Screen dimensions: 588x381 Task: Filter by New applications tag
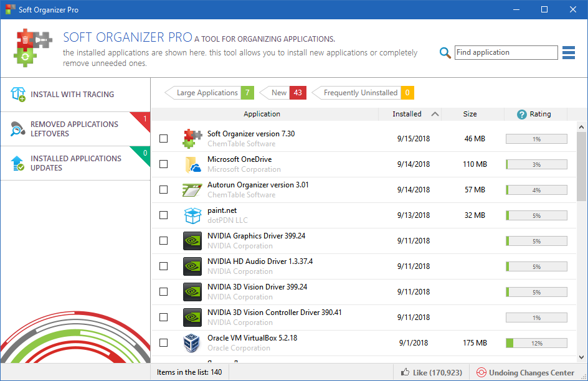point(283,93)
